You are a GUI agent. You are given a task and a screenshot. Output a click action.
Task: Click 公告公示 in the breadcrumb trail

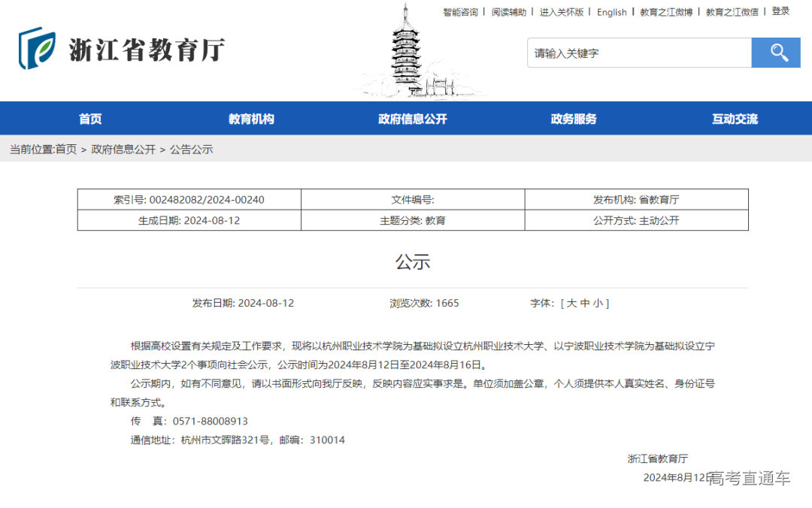tap(192, 150)
